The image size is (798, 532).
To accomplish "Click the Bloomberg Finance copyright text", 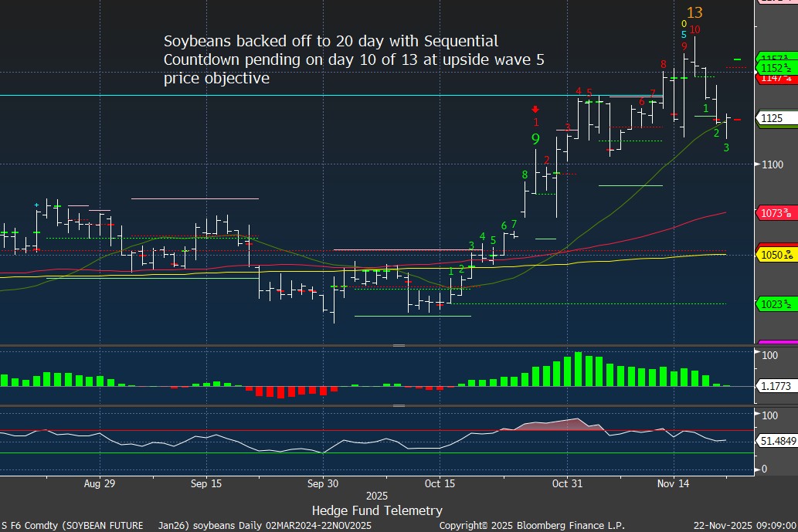I will (531, 526).
